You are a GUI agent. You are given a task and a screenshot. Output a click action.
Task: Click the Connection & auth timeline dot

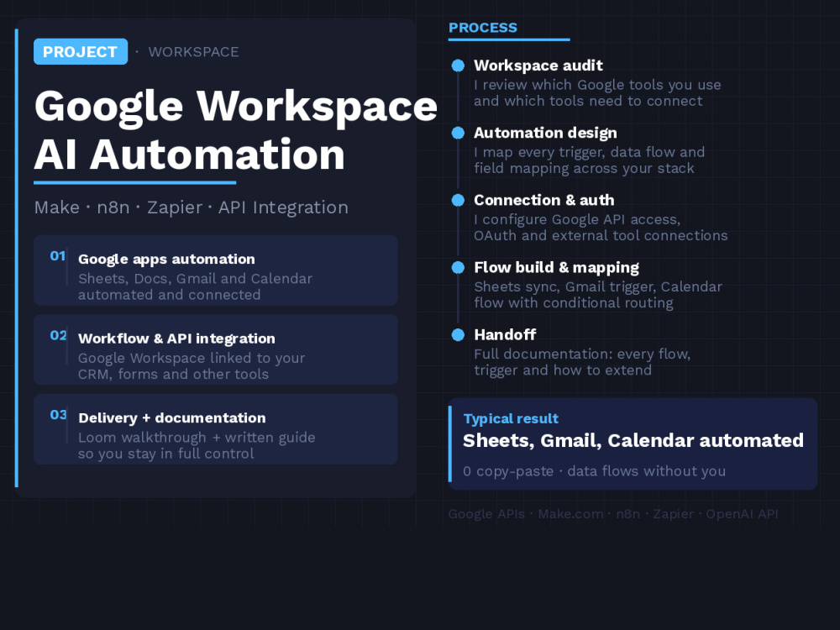pyautogui.click(x=458, y=201)
